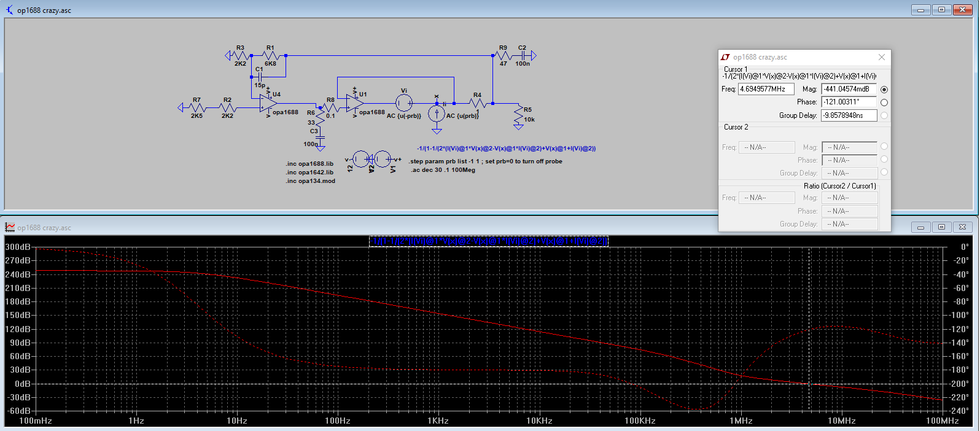Select the U4 opa1688 op-amp symbol
Screen dimensions: 980x431
point(268,103)
